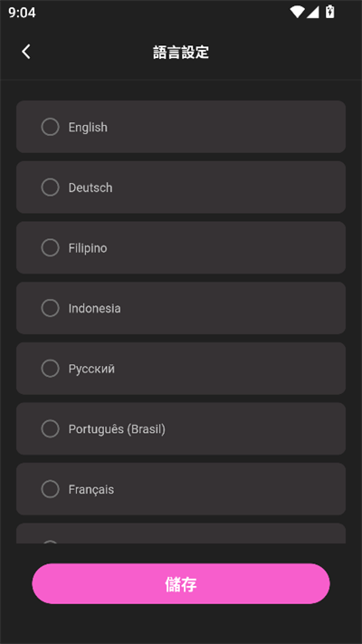Tap the Filipino language label

[88, 248]
